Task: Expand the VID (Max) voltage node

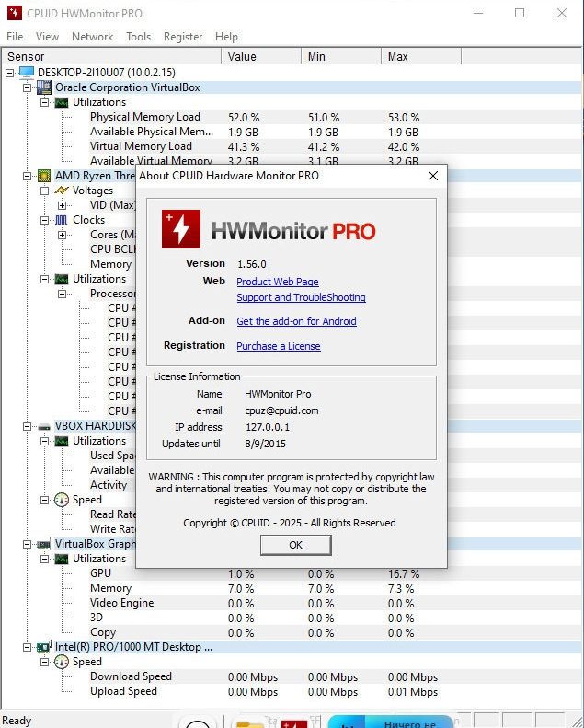Action: (x=62, y=205)
